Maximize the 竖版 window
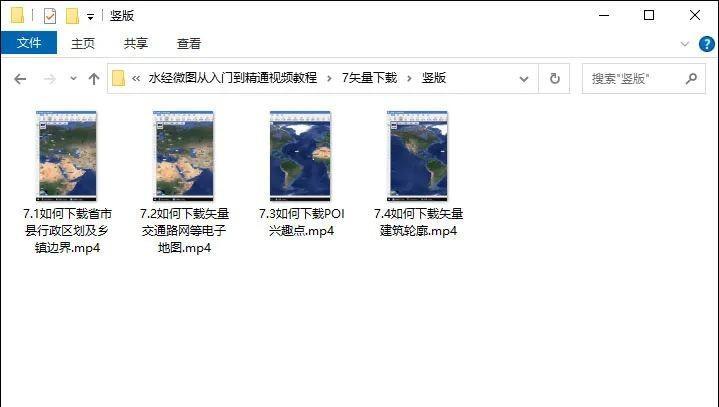This screenshot has width=719, height=407. (649, 16)
